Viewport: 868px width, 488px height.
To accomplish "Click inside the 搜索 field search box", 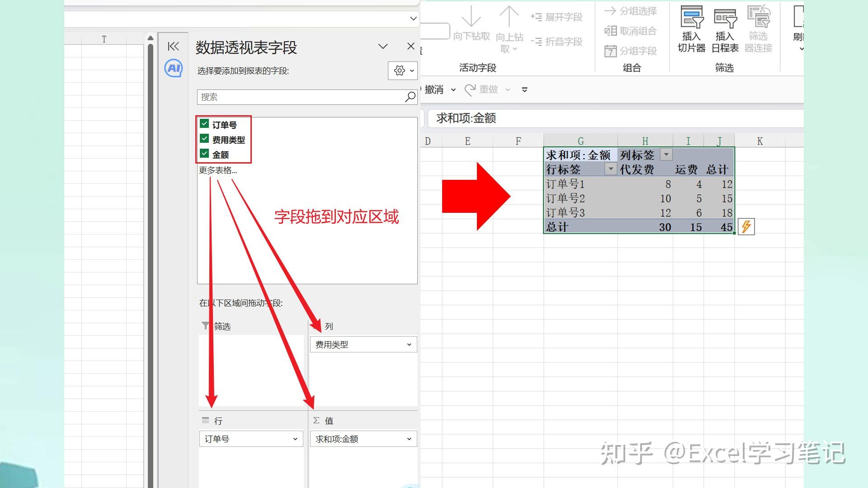I will tap(303, 97).
